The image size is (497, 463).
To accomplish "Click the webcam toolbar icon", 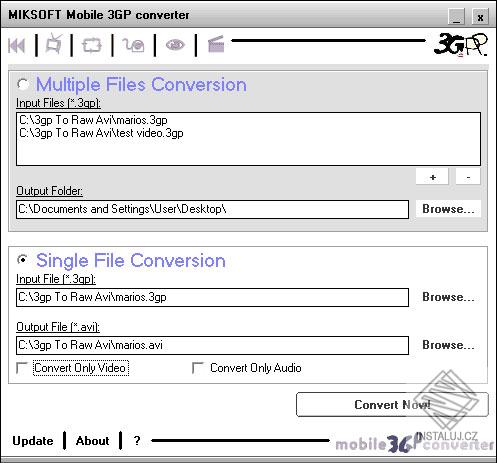I will pos(133,45).
